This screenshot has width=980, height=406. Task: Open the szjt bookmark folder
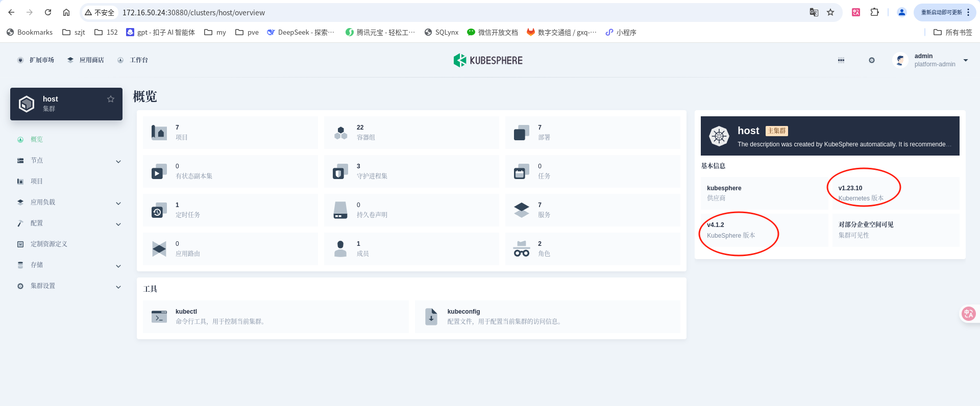73,32
